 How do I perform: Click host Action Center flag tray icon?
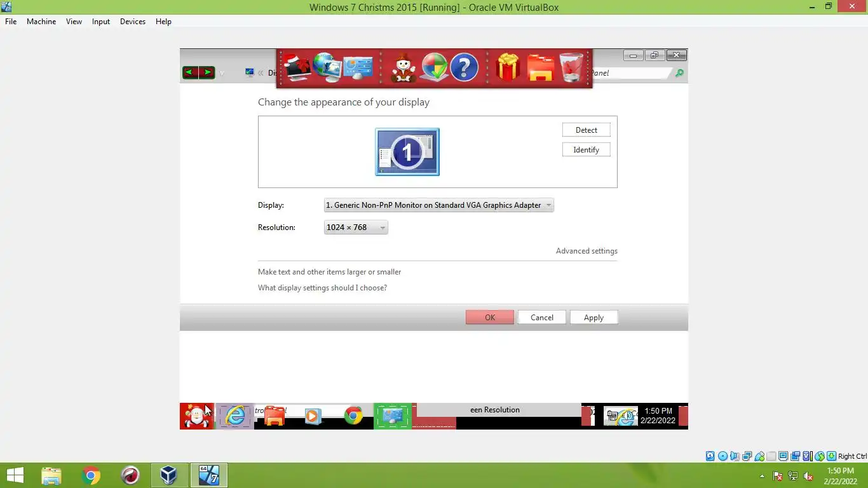[778, 476]
